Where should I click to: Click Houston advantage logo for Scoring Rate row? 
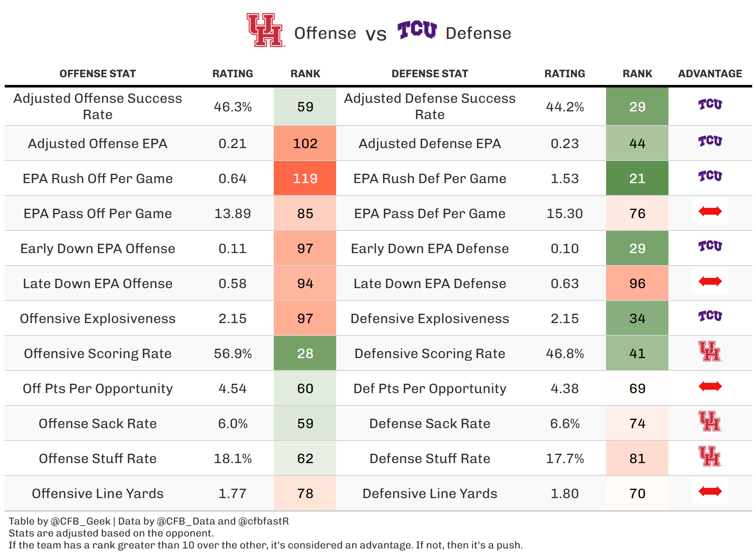click(x=710, y=351)
